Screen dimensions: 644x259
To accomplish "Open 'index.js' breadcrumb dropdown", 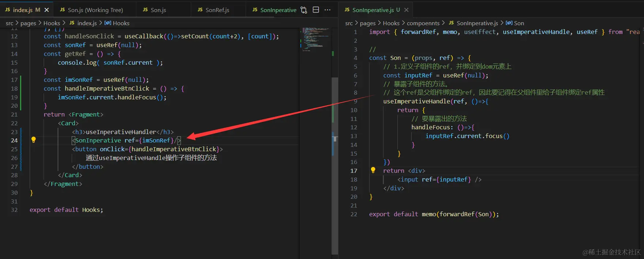I will (x=87, y=23).
